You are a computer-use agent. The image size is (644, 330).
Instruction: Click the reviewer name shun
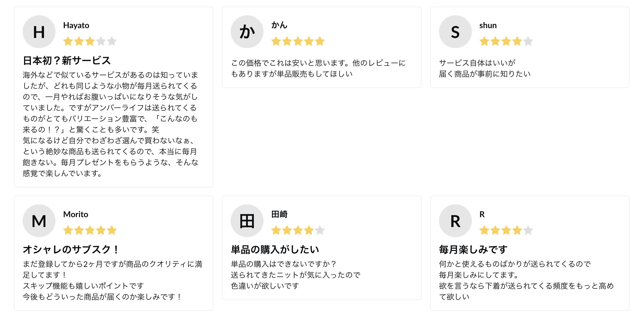point(488,25)
